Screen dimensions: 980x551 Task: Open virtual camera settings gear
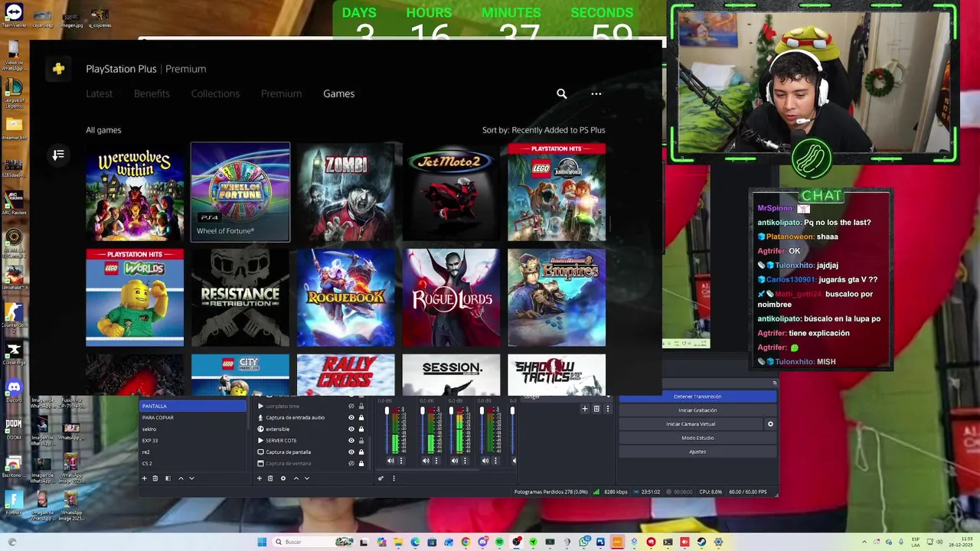(770, 424)
